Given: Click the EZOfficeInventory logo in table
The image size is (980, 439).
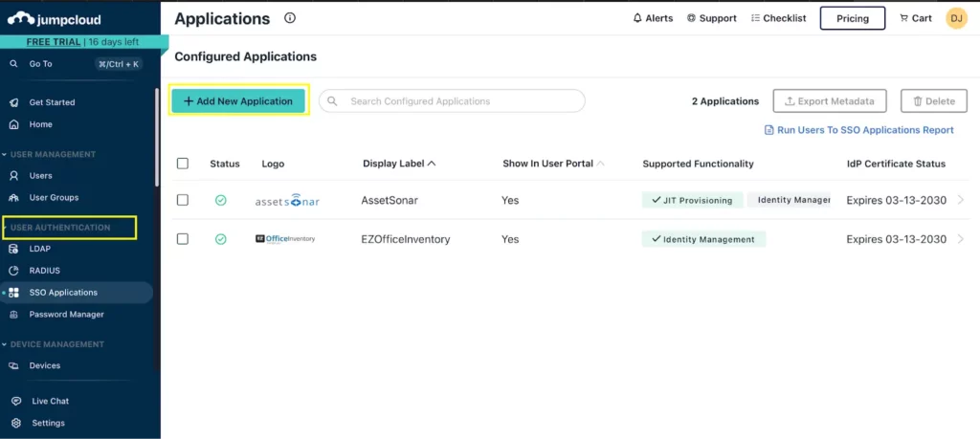Looking at the screenshot, I should [285, 239].
